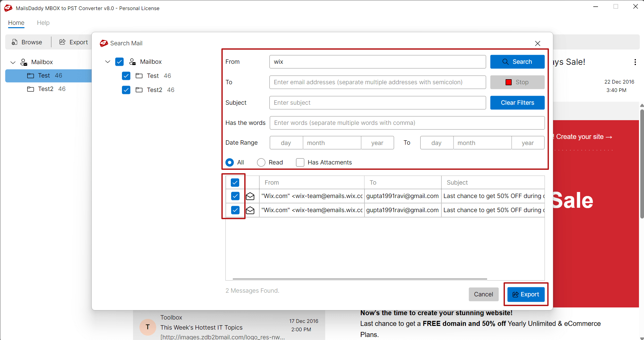Image resolution: width=644 pixels, height=340 pixels.
Task: Open the Home menu tab
Action: (x=16, y=23)
